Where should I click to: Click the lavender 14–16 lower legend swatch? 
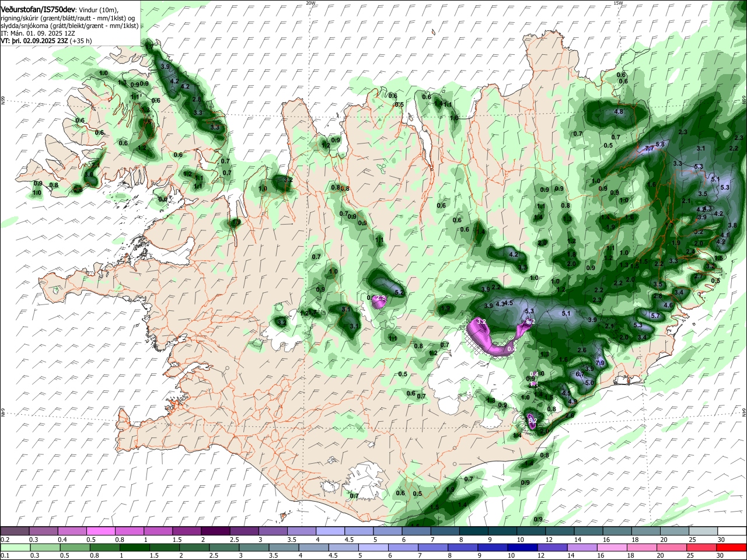tap(582, 548)
